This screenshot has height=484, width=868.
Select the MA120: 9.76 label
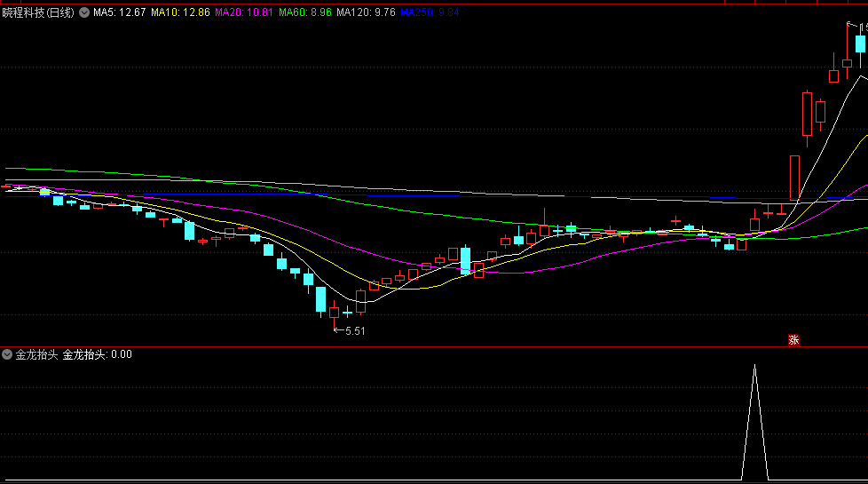pyautogui.click(x=366, y=12)
